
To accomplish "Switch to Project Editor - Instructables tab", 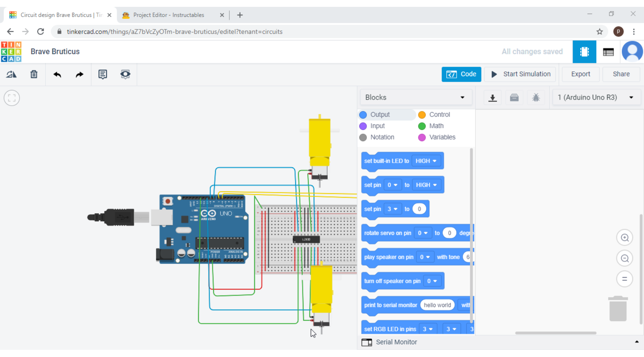I will [168, 15].
